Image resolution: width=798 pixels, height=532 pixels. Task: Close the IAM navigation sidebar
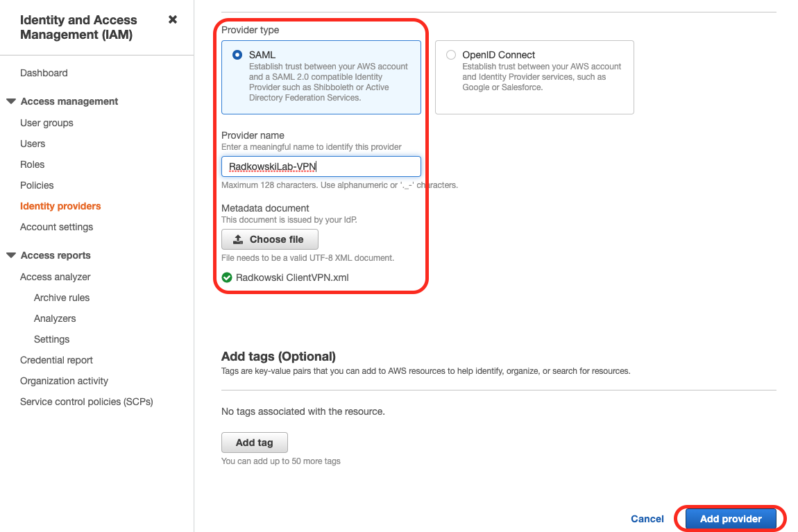point(173,19)
